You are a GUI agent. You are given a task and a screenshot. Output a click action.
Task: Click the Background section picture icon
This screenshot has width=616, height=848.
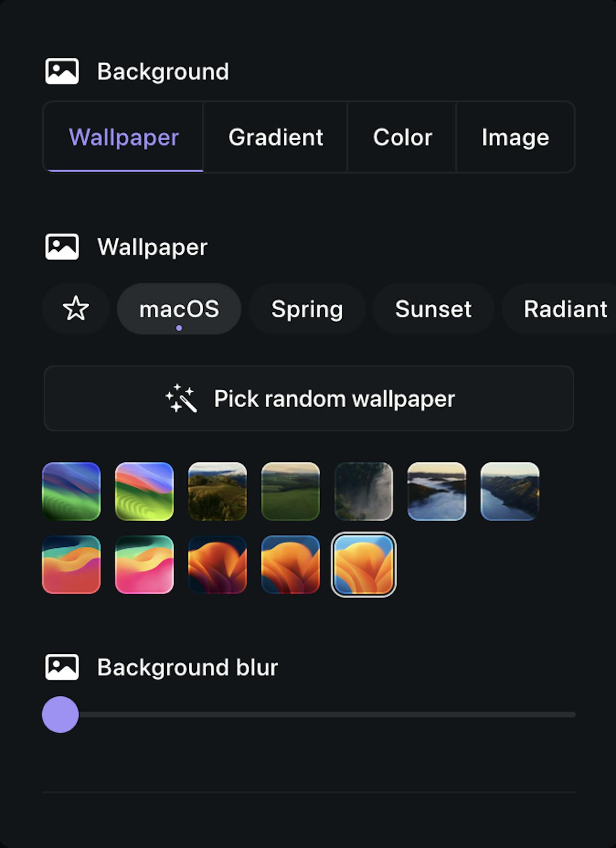62,71
